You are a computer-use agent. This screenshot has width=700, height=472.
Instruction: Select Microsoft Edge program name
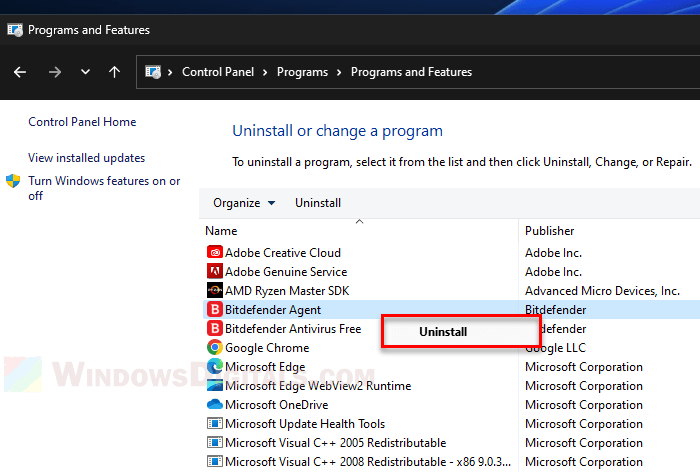point(265,367)
